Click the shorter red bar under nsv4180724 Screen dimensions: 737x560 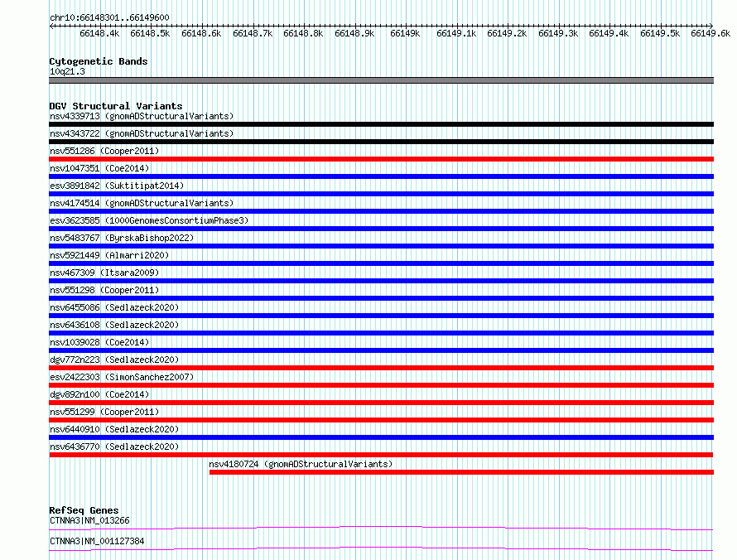461,472
